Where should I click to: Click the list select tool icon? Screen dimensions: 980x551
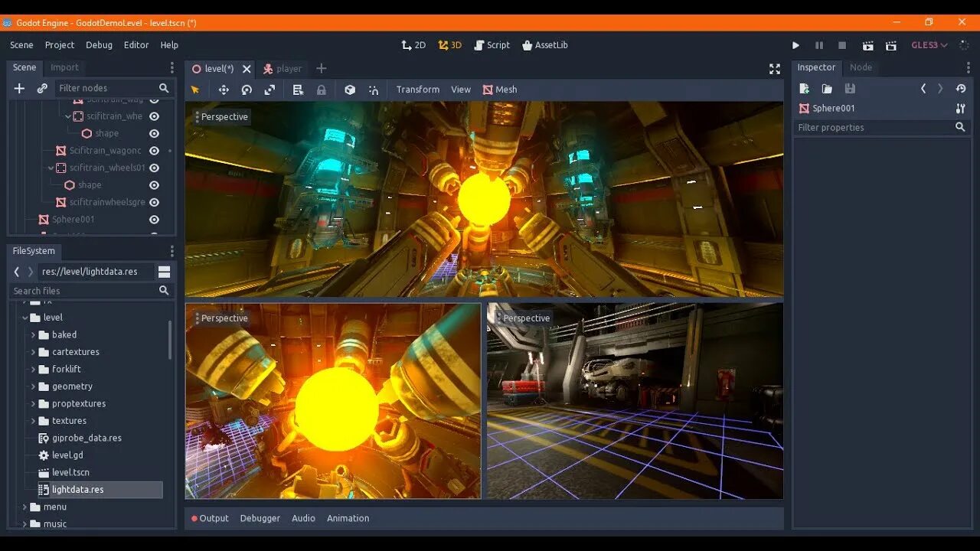click(x=298, y=90)
